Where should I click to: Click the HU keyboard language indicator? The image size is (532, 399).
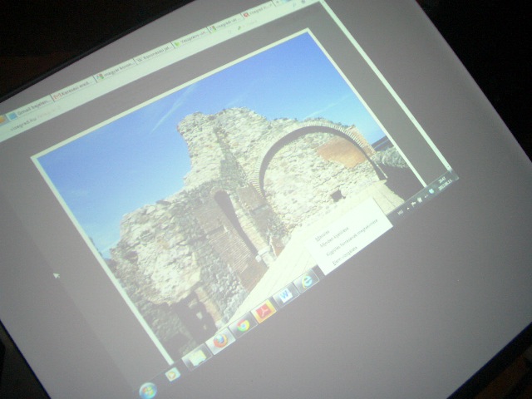(401, 213)
